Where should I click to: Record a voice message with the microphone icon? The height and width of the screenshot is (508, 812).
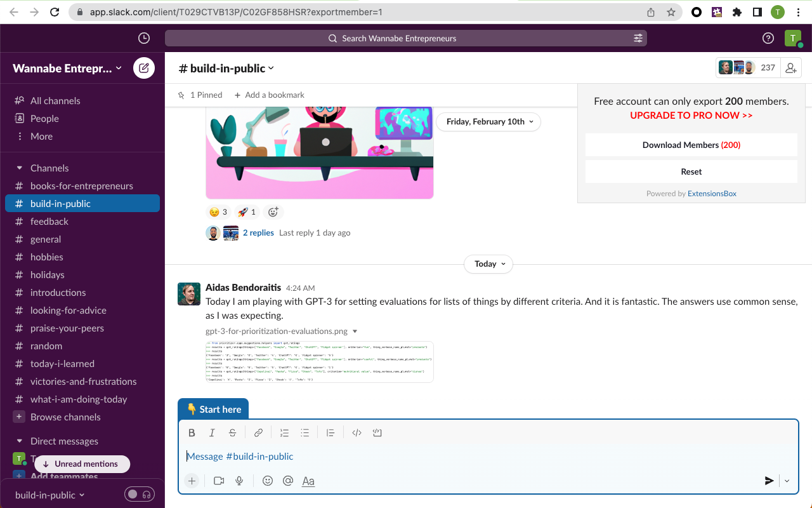click(239, 481)
